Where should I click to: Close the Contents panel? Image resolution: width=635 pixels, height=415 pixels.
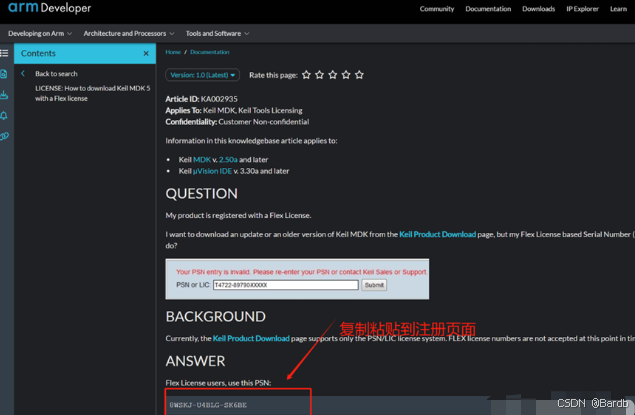[146, 53]
